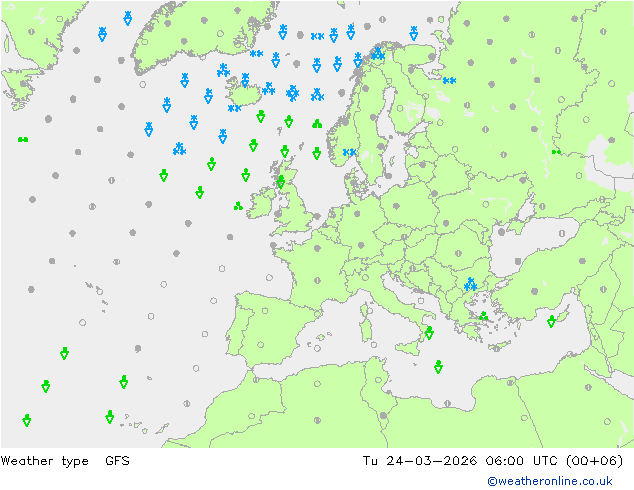The width and height of the screenshot is (634, 490).
Task: Select the green rain symbol on Cyprus
Action: coord(551,321)
